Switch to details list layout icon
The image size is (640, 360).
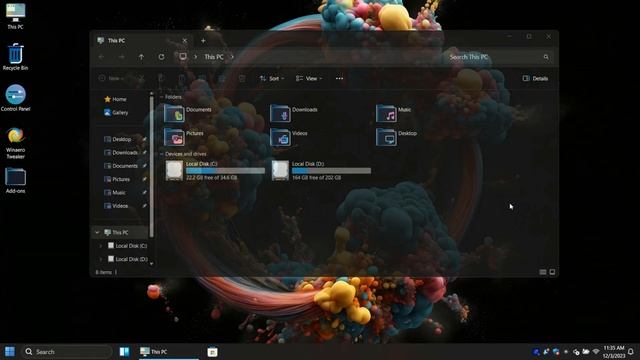pos(543,272)
